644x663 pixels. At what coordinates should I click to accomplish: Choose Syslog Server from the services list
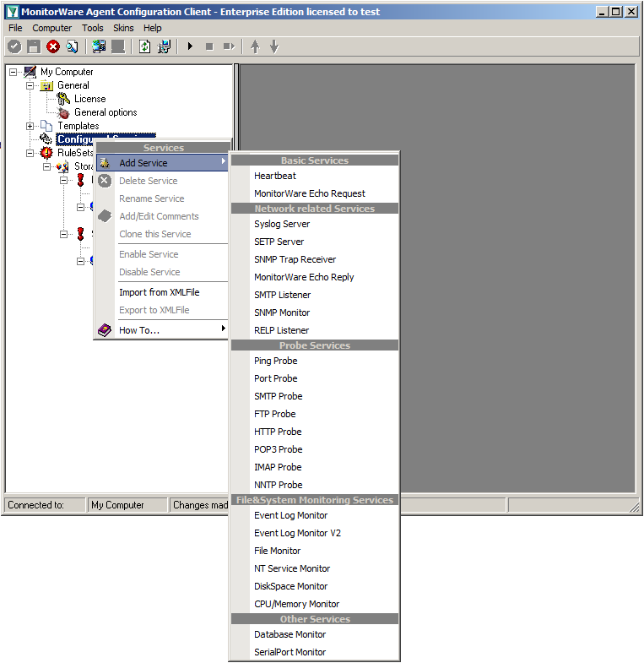282,224
